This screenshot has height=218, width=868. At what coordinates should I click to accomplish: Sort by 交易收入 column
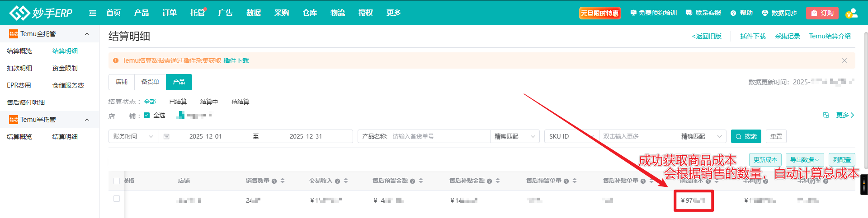(x=346, y=181)
